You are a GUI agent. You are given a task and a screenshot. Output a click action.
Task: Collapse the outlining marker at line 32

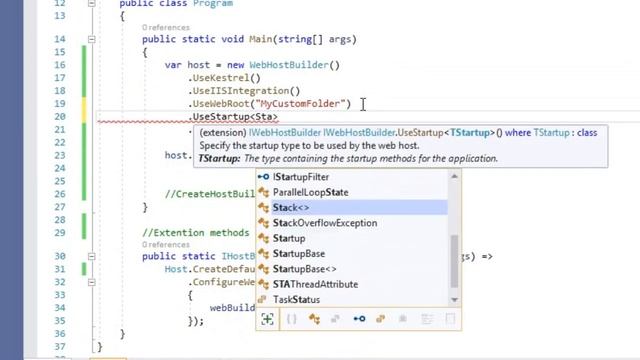(91, 282)
